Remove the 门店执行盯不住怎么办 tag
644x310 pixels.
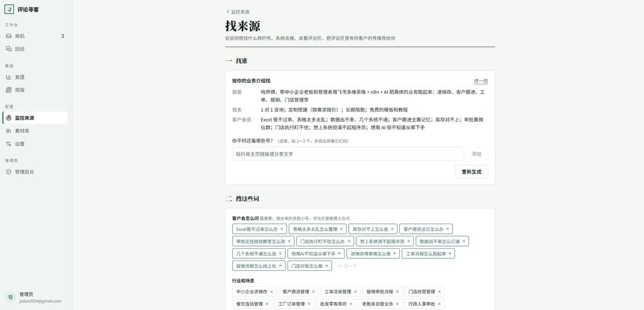[348, 241]
